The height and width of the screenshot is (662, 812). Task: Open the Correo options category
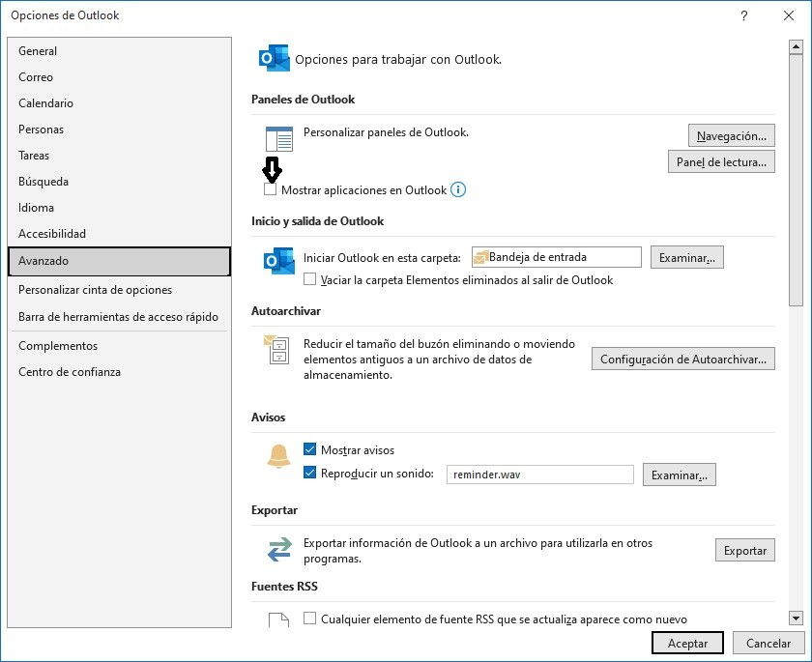click(x=36, y=77)
